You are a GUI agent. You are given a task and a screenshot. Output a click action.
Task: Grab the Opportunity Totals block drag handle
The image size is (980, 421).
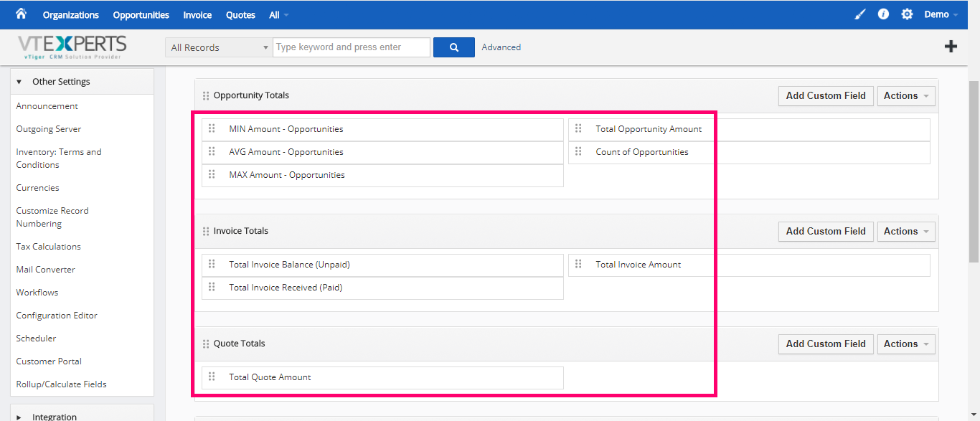[x=206, y=96]
